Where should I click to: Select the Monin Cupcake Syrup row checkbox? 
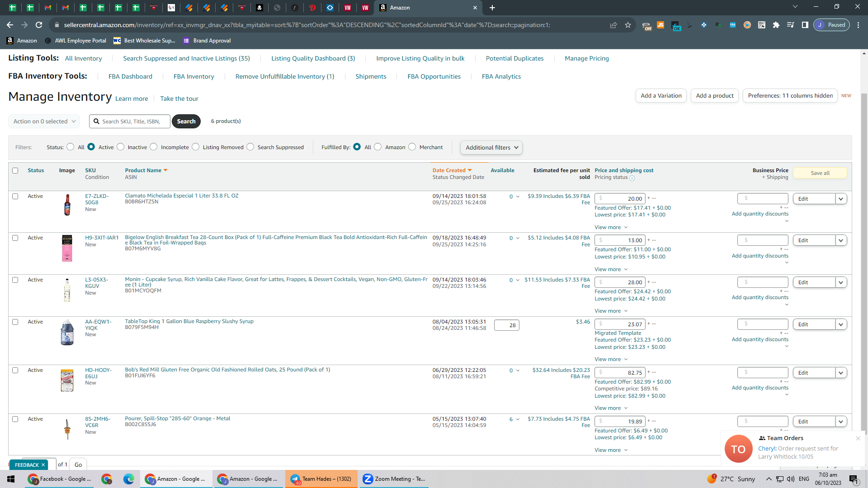[x=15, y=280]
